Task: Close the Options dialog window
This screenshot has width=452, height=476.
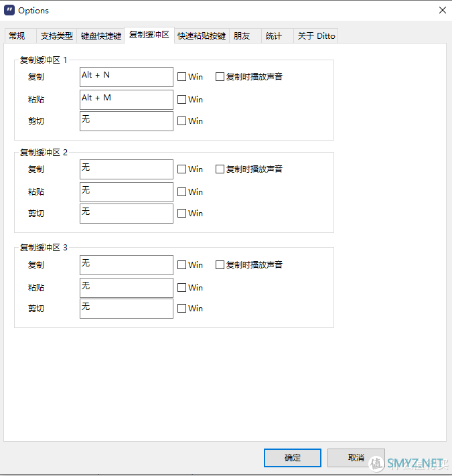Action: [x=442, y=10]
